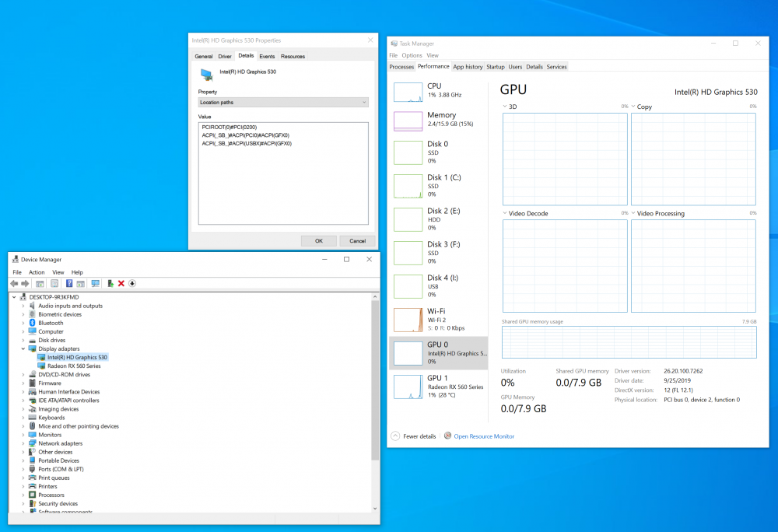
Task: Open Users tab in Task Manager
Action: click(x=515, y=67)
